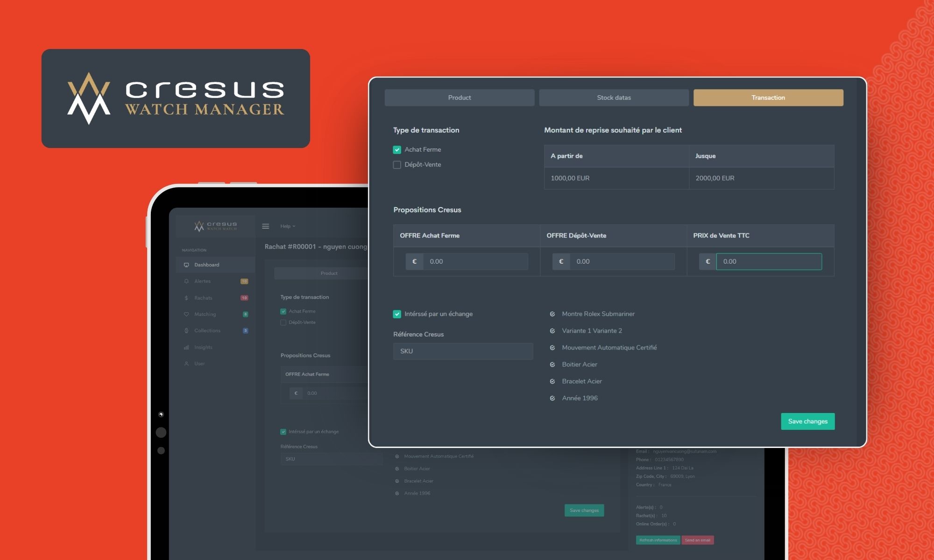Click the Send an email button
934x560 pixels.
pyautogui.click(x=698, y=540)
